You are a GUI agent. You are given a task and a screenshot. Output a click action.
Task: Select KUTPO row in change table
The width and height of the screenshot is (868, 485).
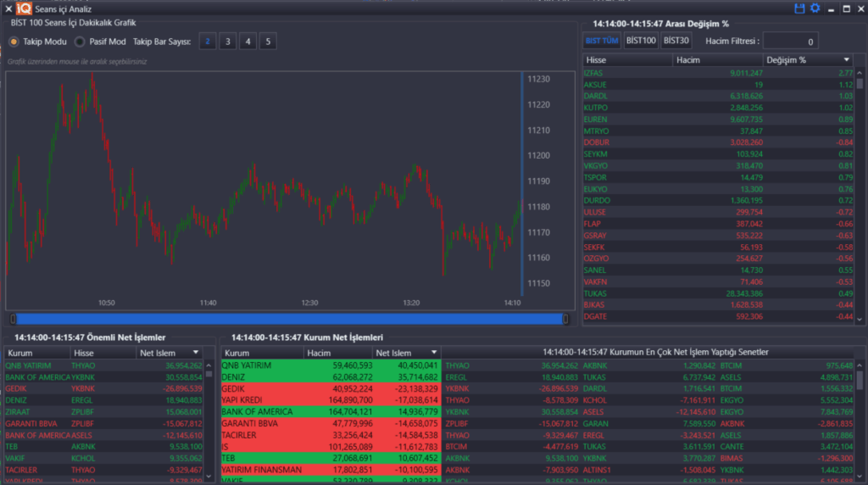[719, 108]
